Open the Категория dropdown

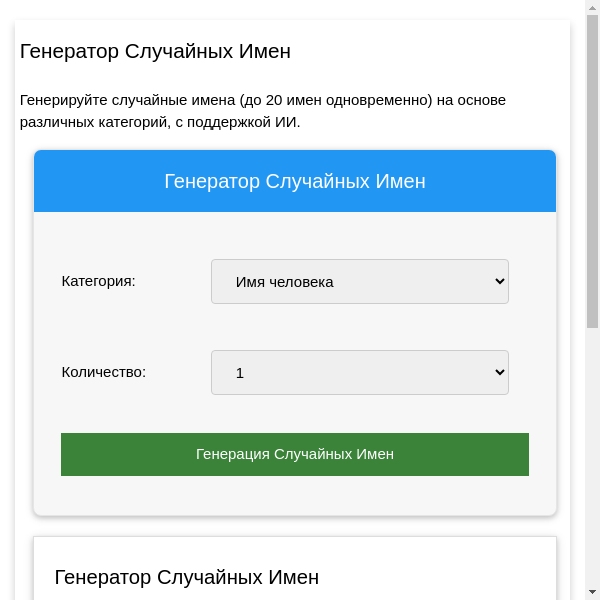coord(359,282)
